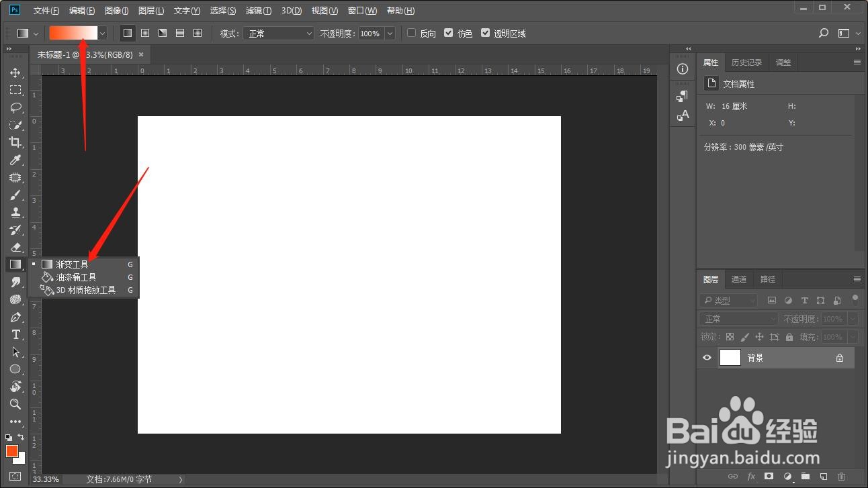Open the info panel icon
The image size is (868, 488).
tap(683, 69)
